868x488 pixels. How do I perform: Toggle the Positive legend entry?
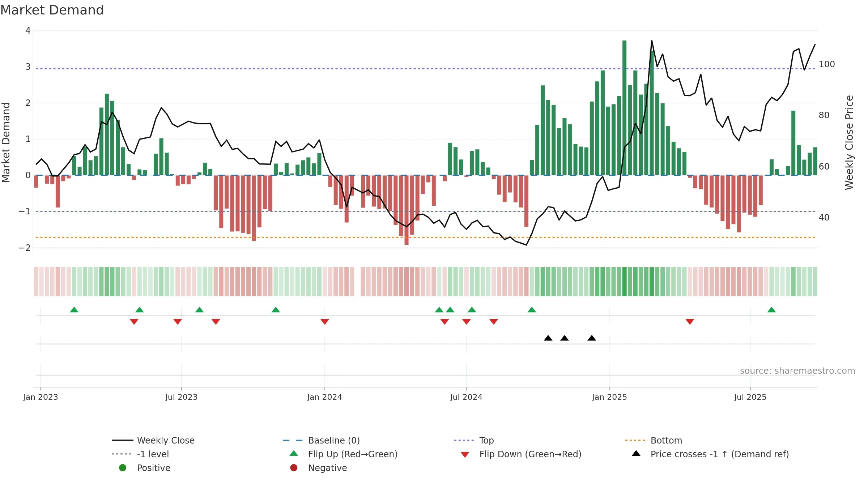(145, 468)
